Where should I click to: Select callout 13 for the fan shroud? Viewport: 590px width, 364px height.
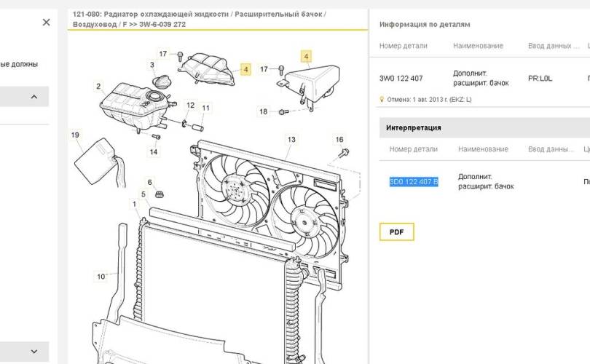click(x=291, y=140)
